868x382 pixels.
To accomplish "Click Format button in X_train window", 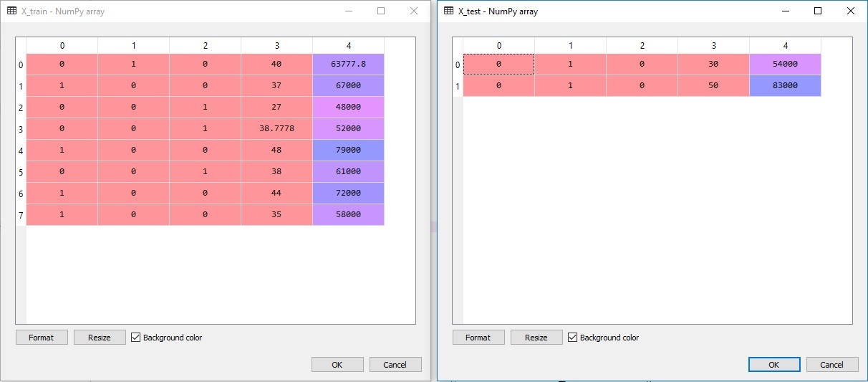I will 42,338.
